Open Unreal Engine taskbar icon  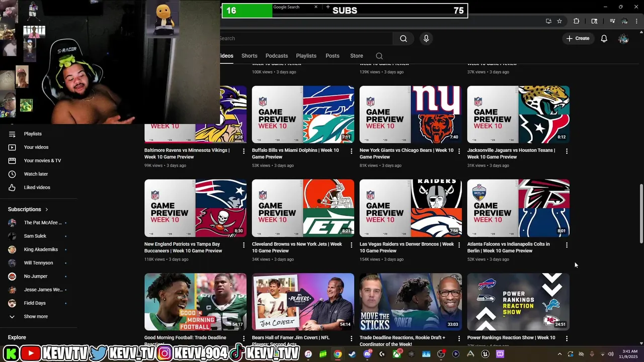(x=485, y=354)
